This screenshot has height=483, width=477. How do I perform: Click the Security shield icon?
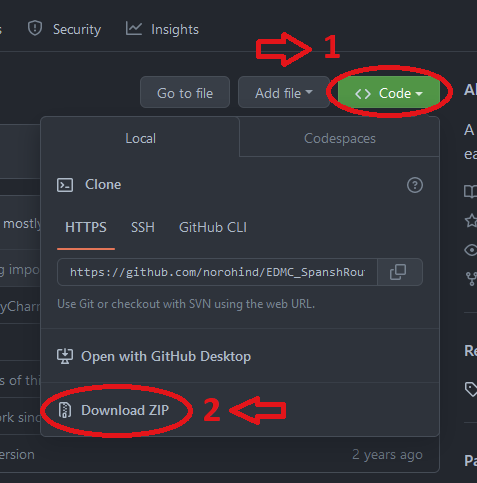[x=35, y=28]
